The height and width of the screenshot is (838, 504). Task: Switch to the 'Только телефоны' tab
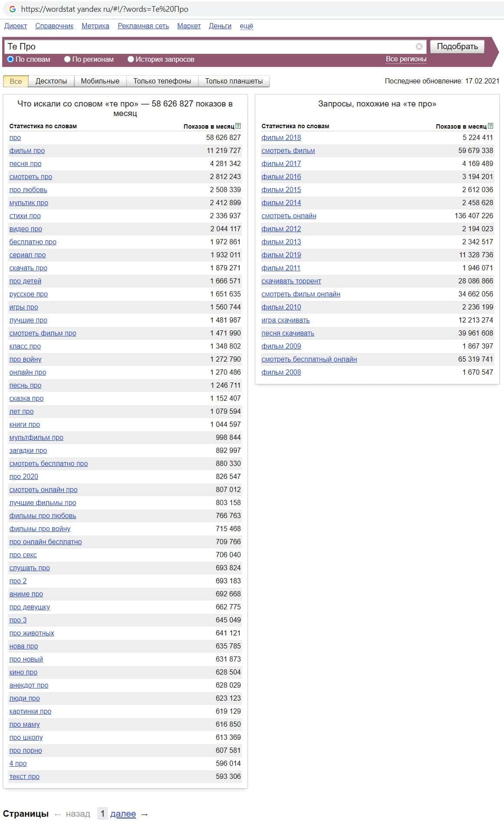tap(162, 81)
